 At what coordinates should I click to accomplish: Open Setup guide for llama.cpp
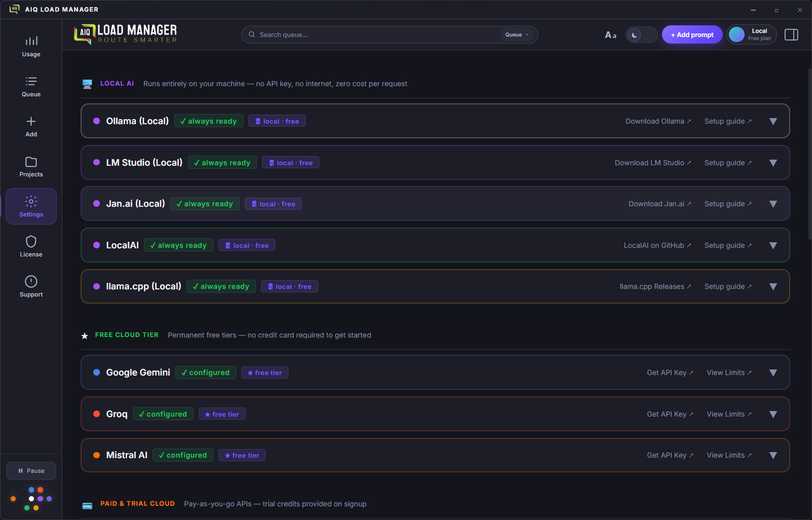pos(728,286)
